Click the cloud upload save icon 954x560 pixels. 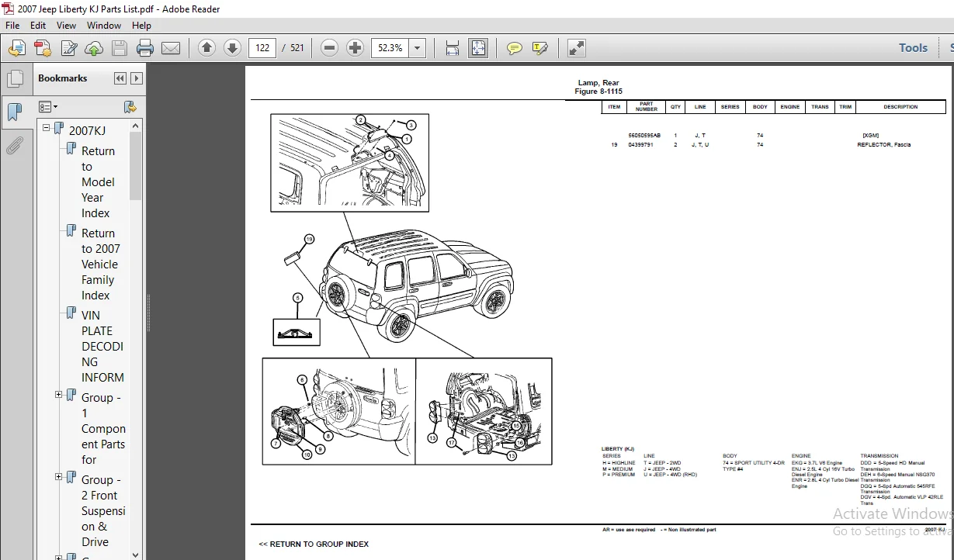pyautogui.click(x=94, y=48)
